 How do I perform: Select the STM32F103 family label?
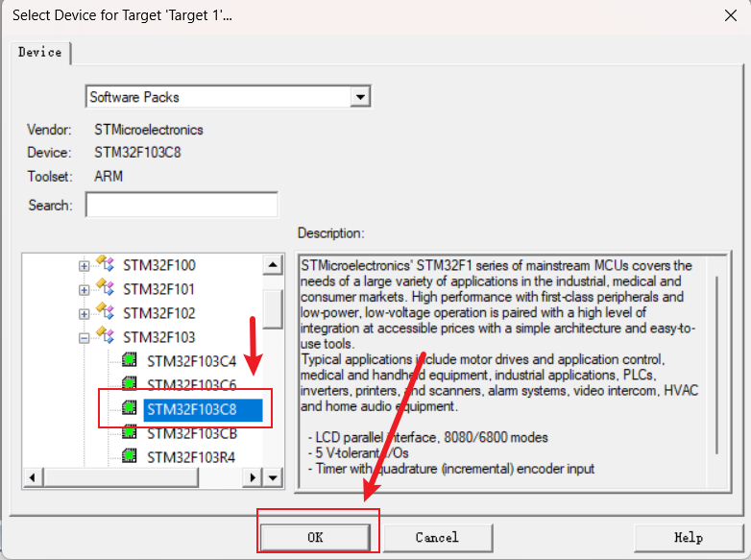[159, 337]
